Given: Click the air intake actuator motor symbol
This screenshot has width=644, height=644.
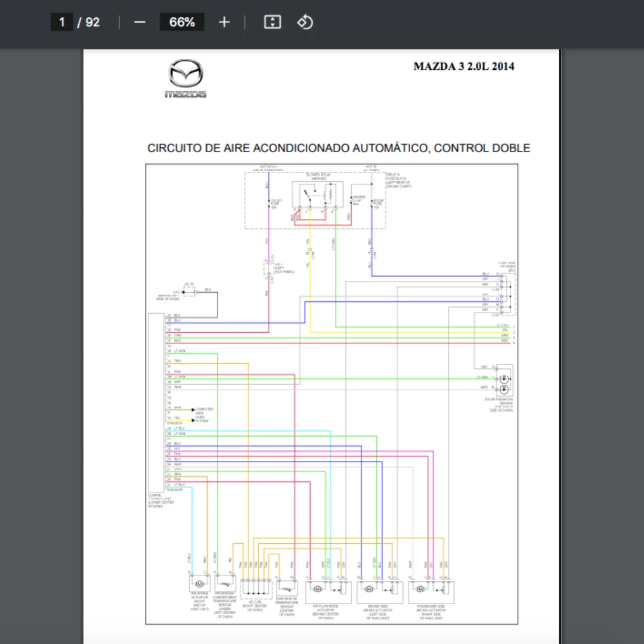Looking at the screenshot, I should coord(200,583).
